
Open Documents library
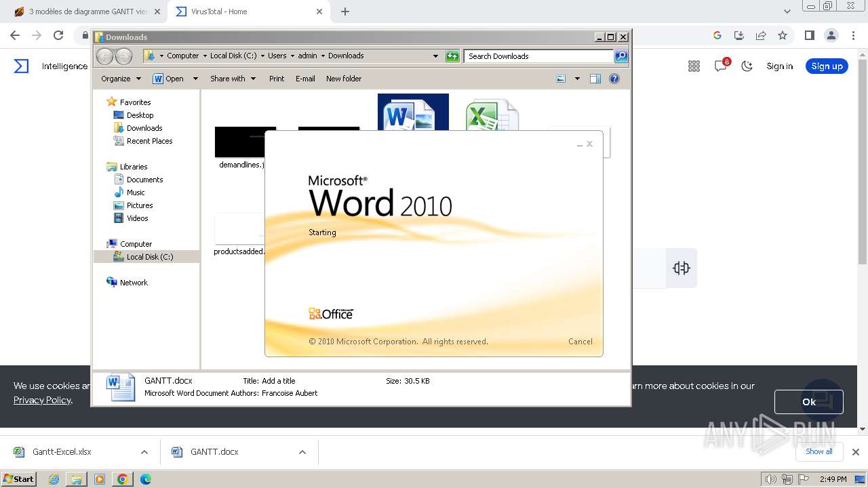point(144,180)
